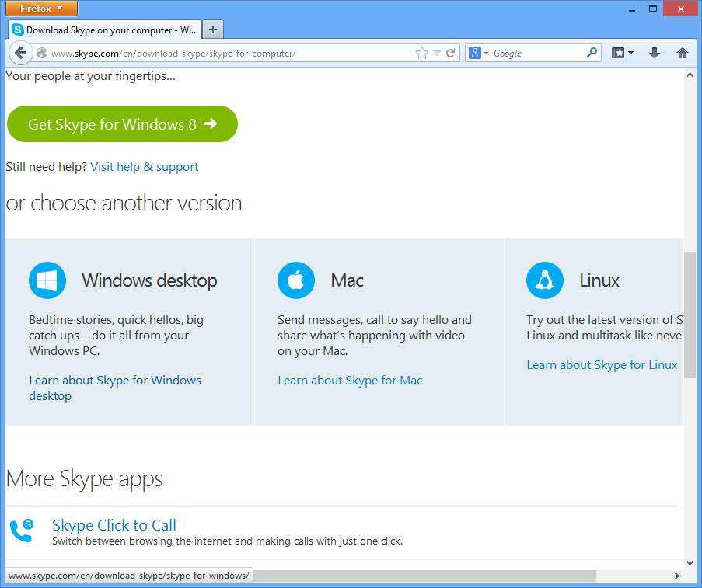
Task: Click the Linux heading
Action: pyautogui.click(x=599, y=280)
